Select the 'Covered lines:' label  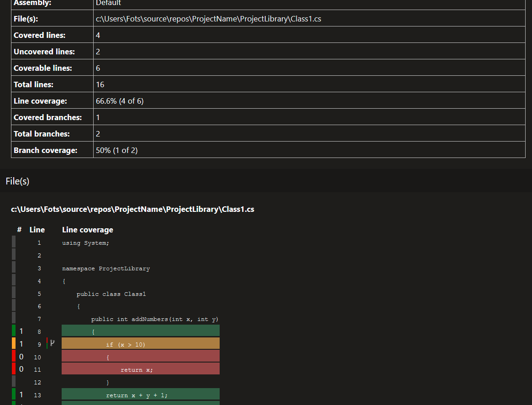coord(39,35)
